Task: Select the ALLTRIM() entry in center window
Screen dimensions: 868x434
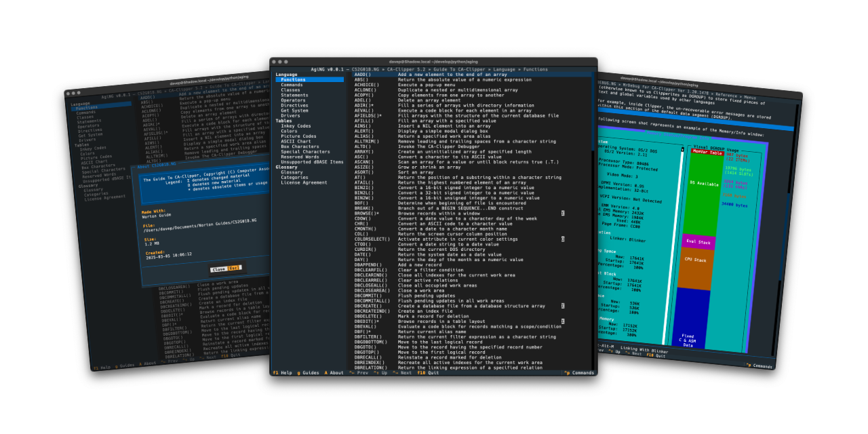Action: (367, 141)
